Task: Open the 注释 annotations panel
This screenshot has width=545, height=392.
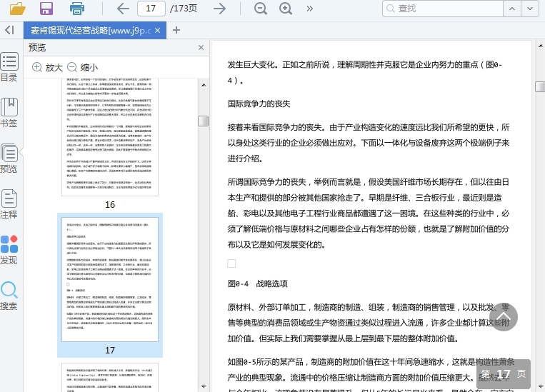Action: pos(9,204)
